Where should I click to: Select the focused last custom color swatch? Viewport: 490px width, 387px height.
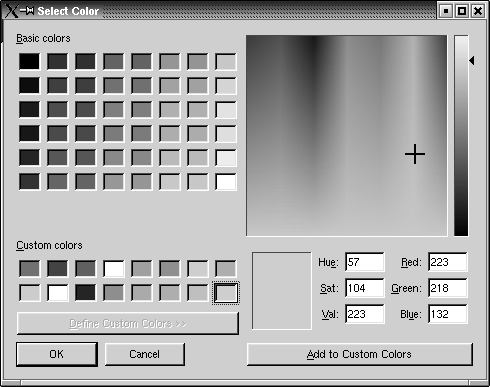coord(226,293)
